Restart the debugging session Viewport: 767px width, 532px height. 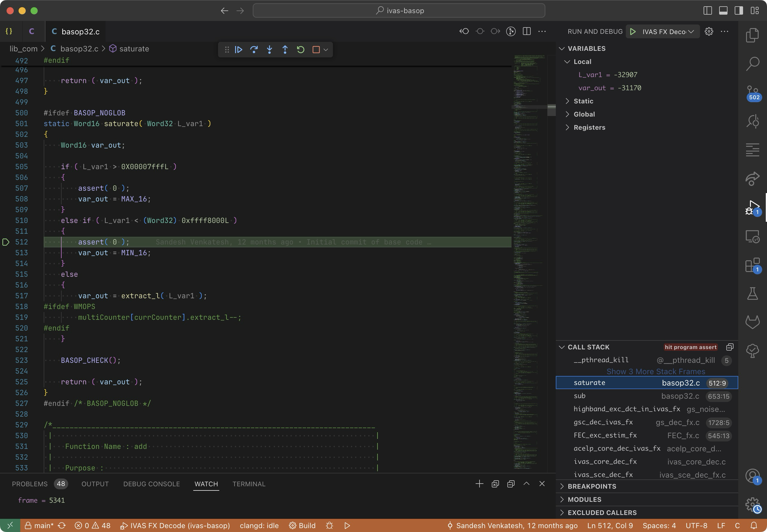coord(301,50)
